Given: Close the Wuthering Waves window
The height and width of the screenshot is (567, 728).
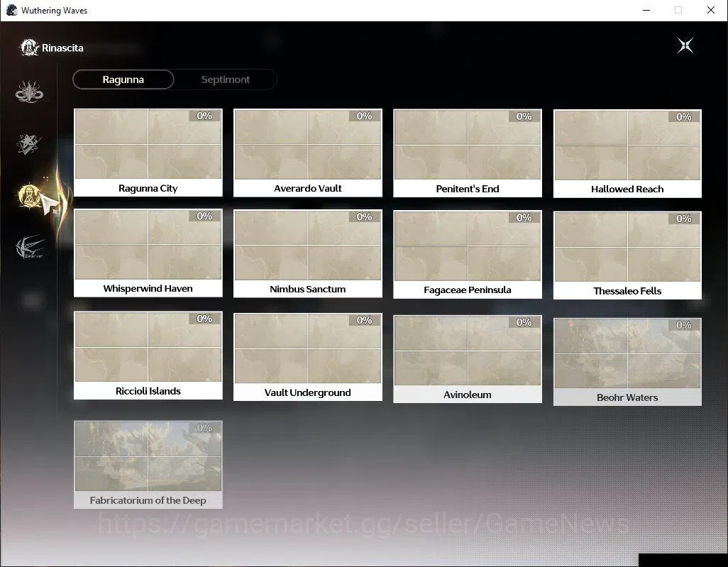Looking at the screenshot, I should [x=711, y=10].
